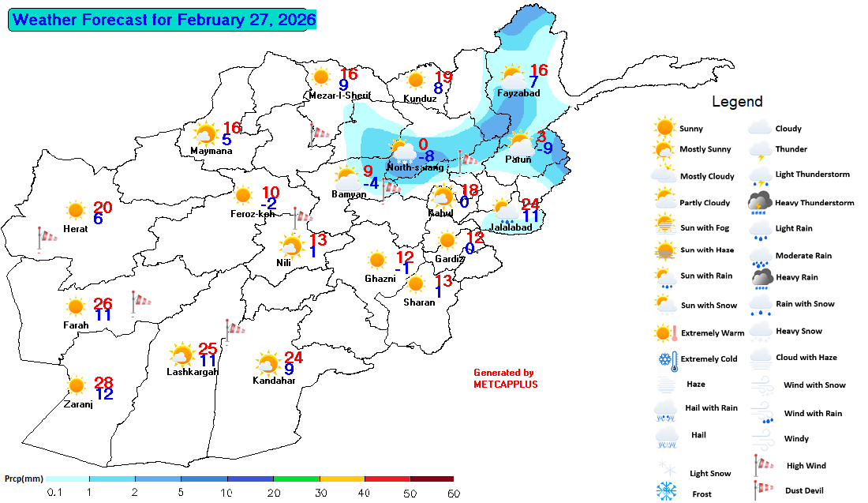This screenshot has height=503, width=868.
Task: Select the rain icon at Jalalabad
Action: pyautogui.click(x=506, y=209)
